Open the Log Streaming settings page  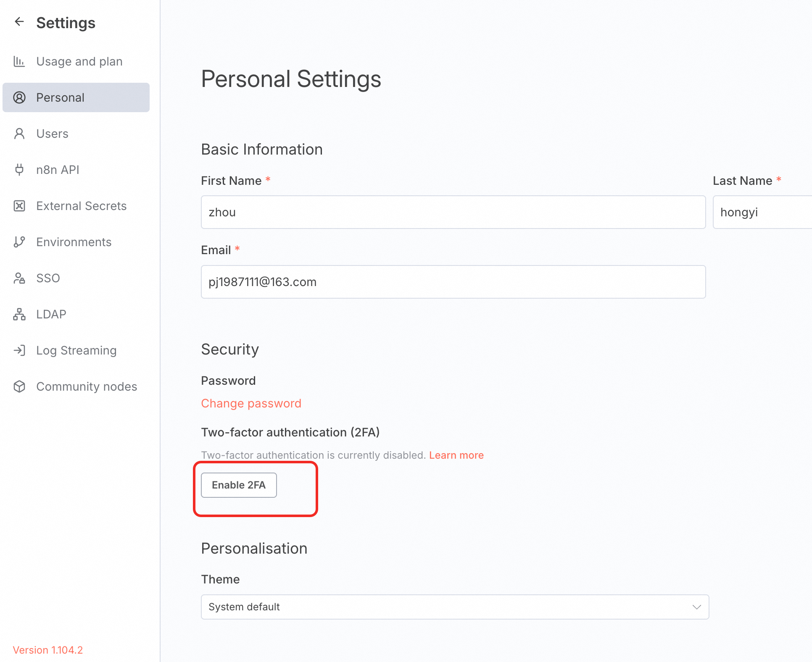point(76,350)
